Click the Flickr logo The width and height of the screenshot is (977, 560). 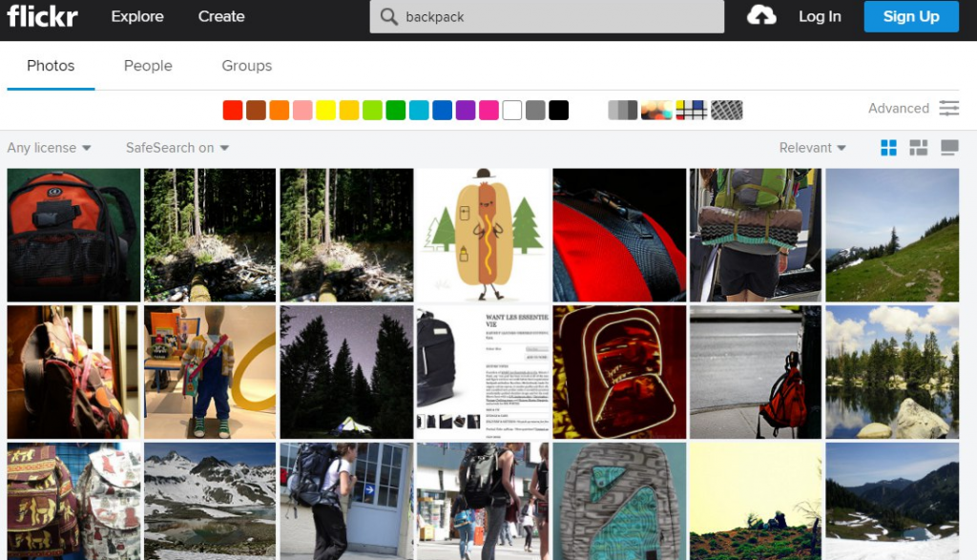43,16
